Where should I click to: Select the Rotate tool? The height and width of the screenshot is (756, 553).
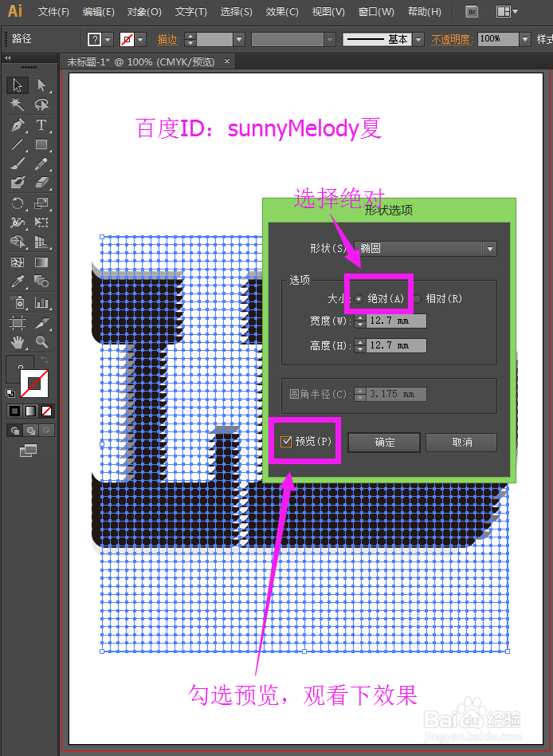tap(18, 203)
